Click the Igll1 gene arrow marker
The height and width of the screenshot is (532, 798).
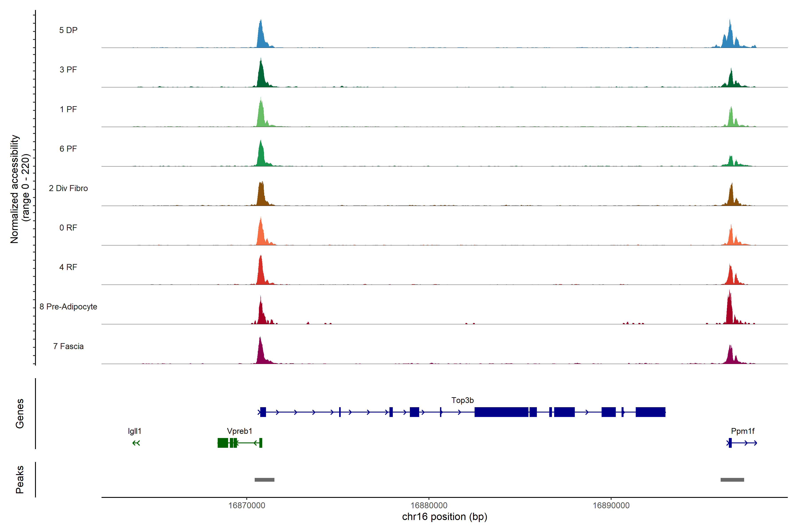point(136,443)
